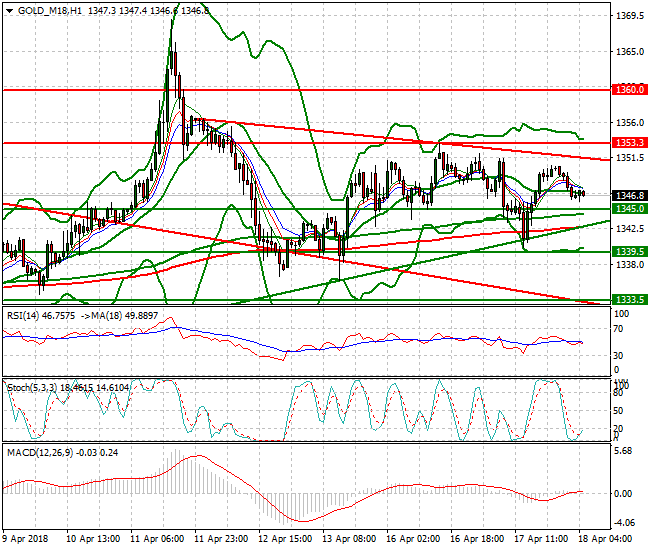Click the 18 Apr 04:00 time label
650x550 pixels.
coord(605,539)
